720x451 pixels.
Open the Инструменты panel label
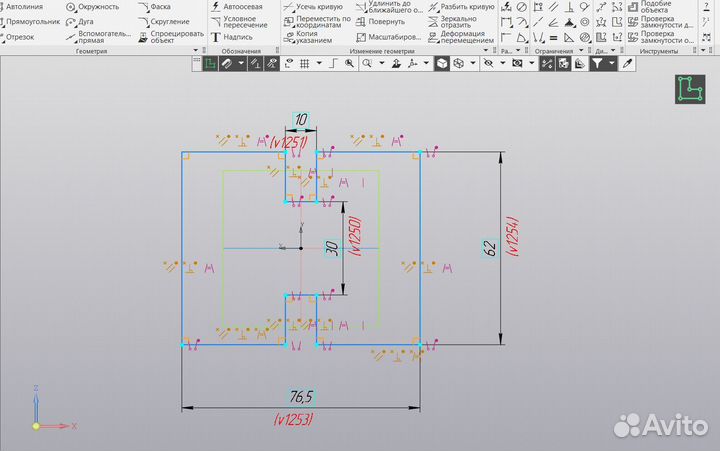click(x=659, y=51)
